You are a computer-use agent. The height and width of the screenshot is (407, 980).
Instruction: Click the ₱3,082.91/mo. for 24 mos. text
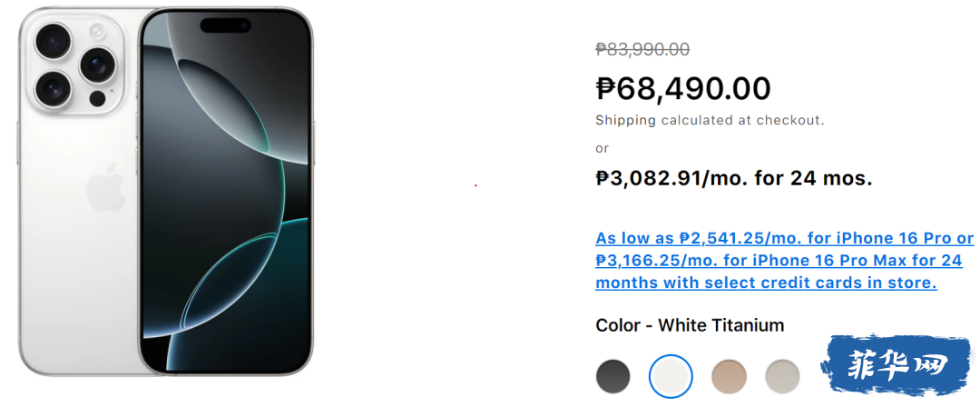coord(733,178)
